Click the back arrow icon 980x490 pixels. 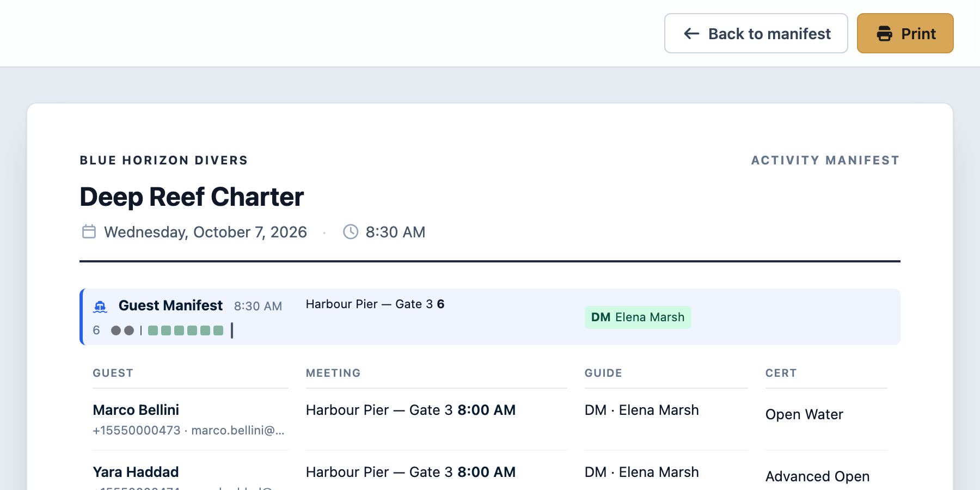691,34
